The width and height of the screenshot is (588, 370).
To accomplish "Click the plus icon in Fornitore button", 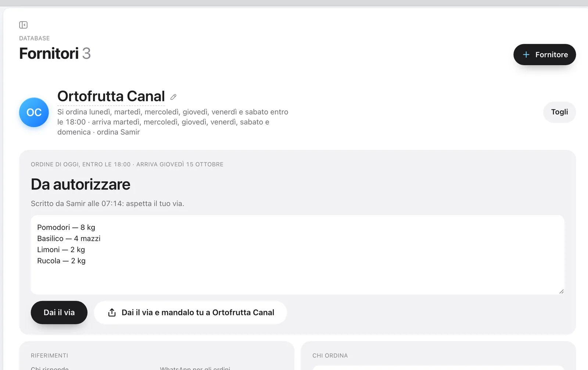I will 526,55.
